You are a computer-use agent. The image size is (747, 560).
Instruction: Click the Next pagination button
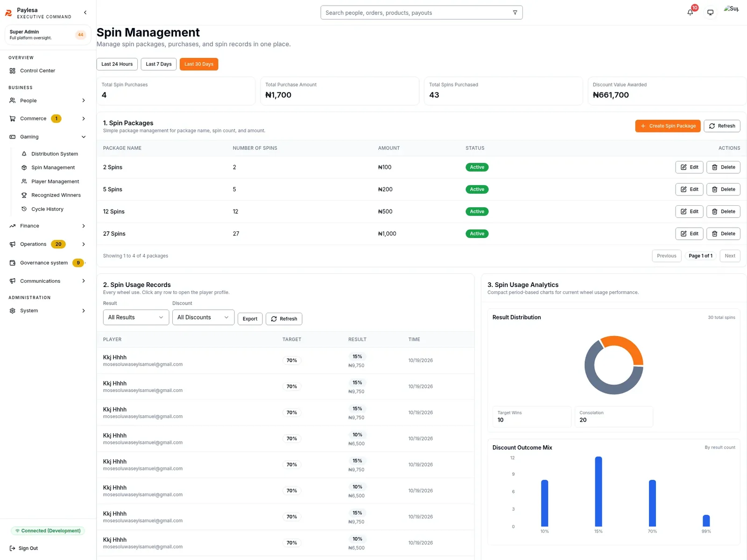pos(730,256)
